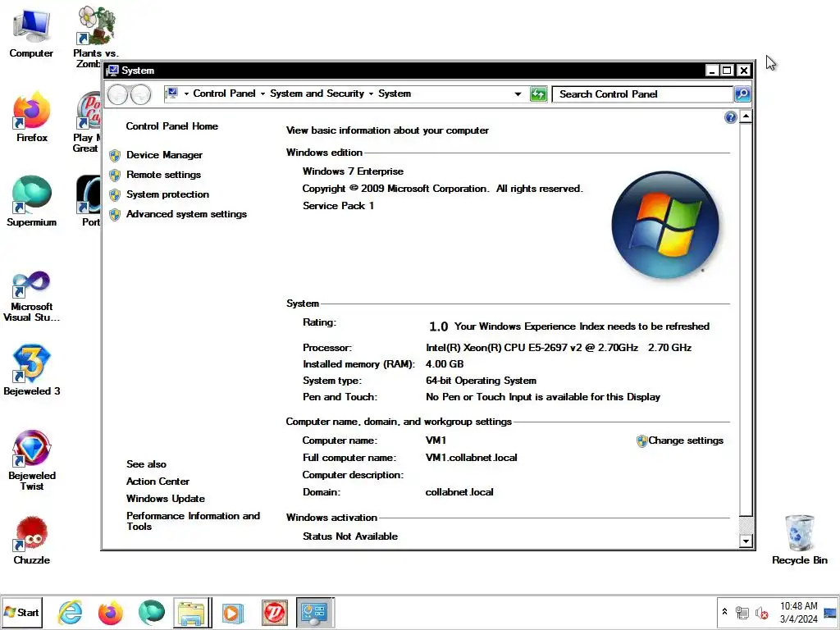Click the address bar refresh button
The height and width of the screenshot is (630, 840).
[x=538, y=94]
